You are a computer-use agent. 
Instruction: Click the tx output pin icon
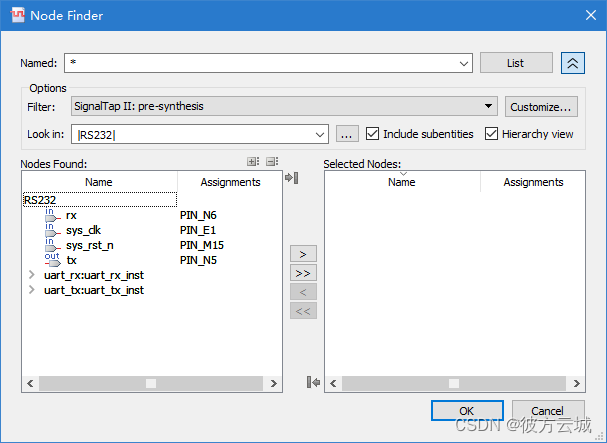(x=53, y=260)
